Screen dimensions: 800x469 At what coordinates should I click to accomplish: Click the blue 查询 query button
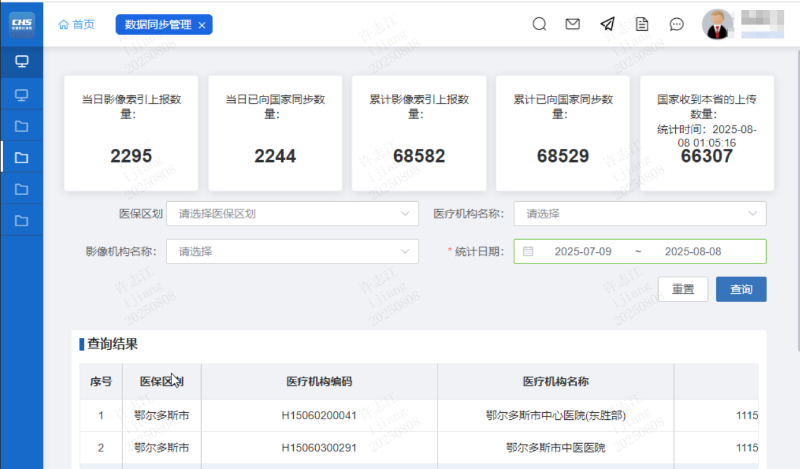point(741,289)
